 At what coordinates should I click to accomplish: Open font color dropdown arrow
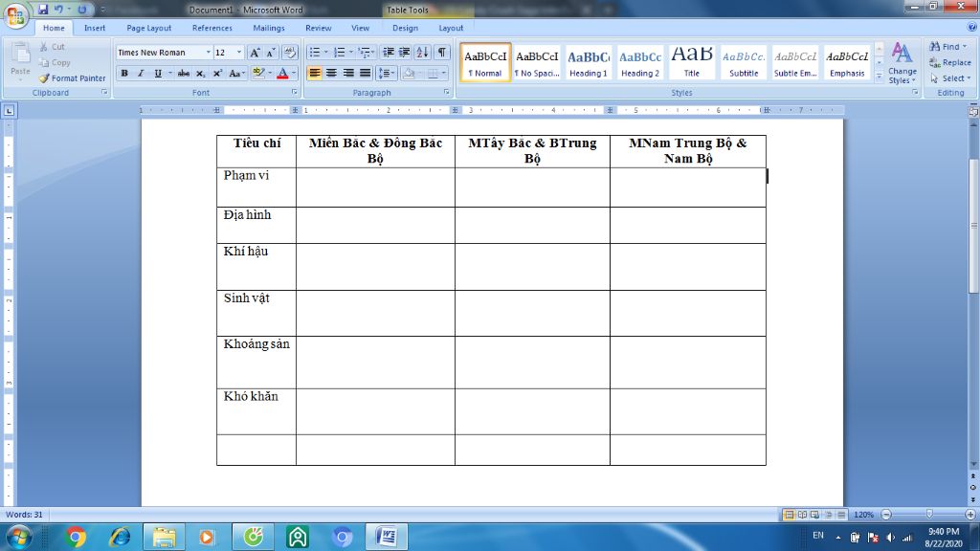pyautogui.click(x=294, y=73)
